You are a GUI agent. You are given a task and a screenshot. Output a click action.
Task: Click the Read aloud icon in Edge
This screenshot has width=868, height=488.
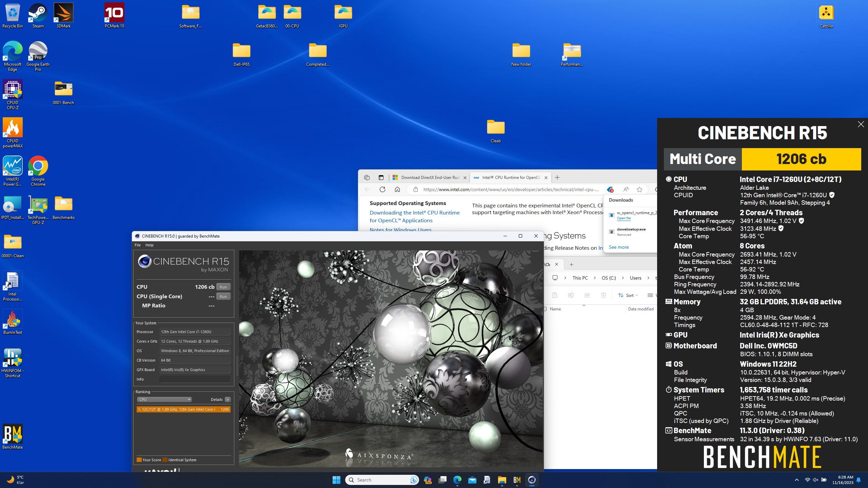pos(626,189)
